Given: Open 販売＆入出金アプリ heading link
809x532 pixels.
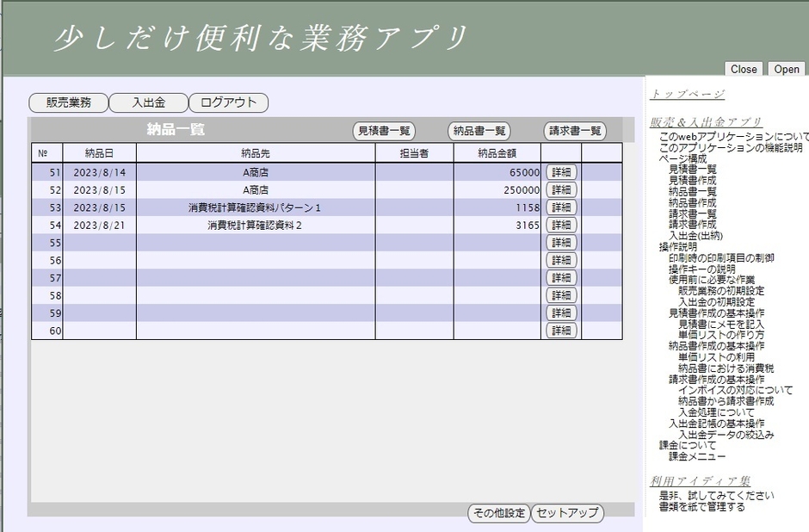Looking at the screenshot, I should (x=706, y=122).
